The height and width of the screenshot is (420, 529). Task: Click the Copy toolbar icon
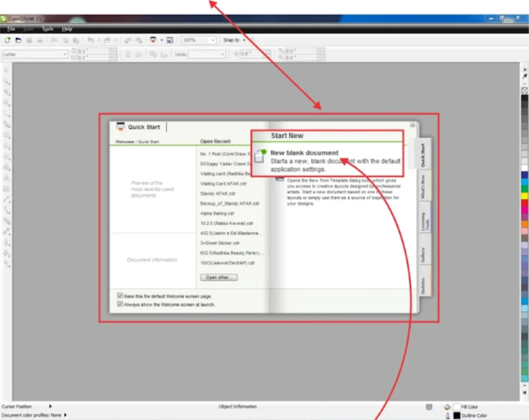tap(66, 40)
